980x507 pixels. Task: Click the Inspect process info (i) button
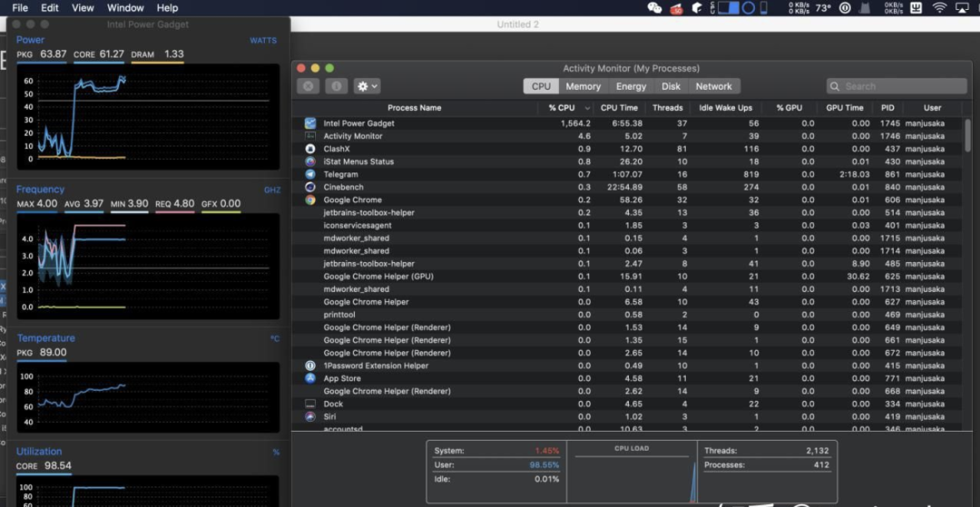(x=337, y=86)
